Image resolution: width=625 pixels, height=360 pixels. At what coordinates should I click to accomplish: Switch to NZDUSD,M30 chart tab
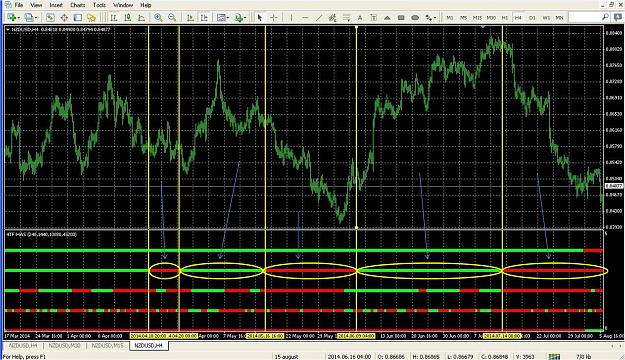[64, 345]
